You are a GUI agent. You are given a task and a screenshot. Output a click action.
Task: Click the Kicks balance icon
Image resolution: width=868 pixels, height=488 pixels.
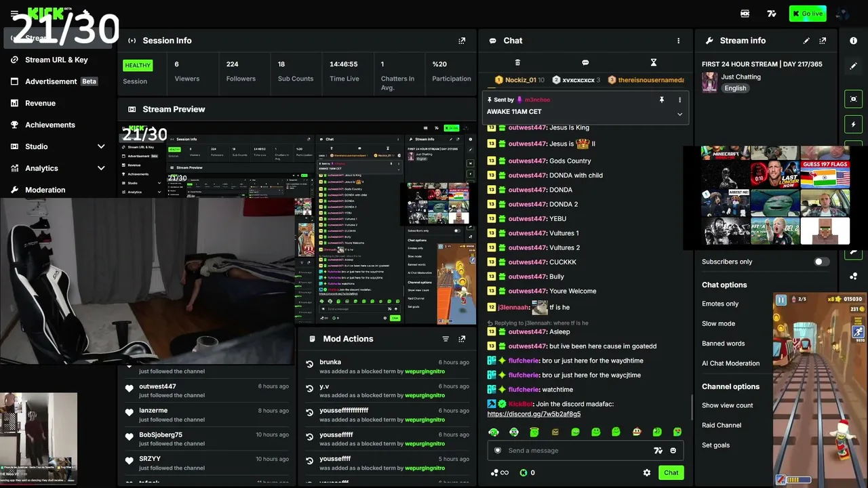(524, 472)
